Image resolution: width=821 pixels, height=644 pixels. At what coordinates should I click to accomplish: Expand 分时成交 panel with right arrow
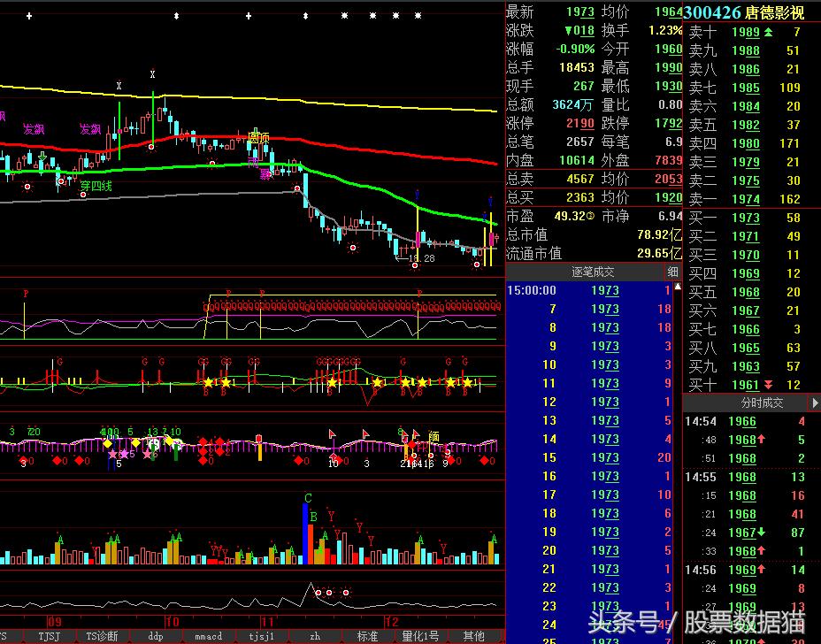(x=813, y=402)
